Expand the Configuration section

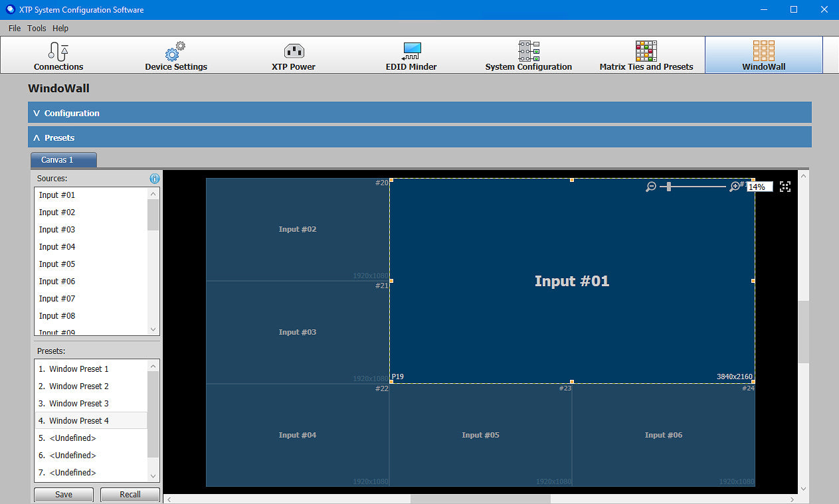coord(420,113)
